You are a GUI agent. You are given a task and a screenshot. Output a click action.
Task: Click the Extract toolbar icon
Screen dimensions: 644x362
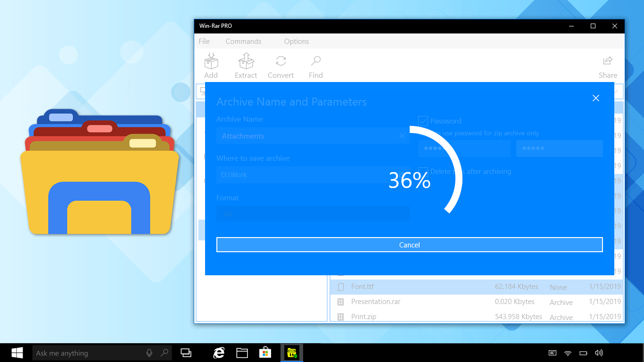[x=246, y=61]
